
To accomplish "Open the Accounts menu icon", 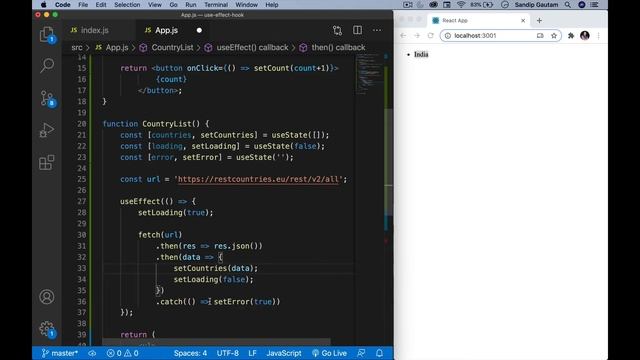I will [x=47, y=297].
